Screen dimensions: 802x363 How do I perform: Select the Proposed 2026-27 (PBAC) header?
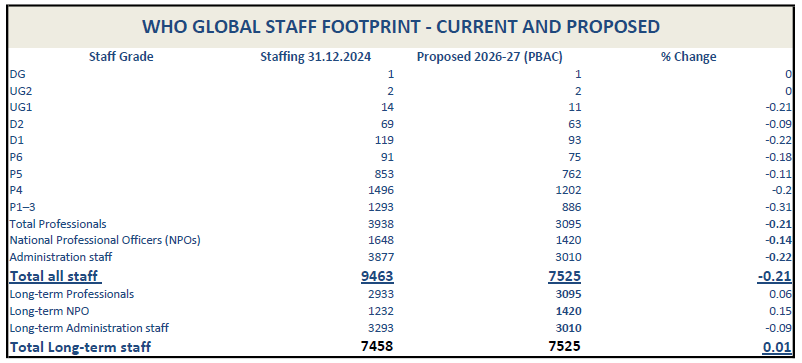coord(489,57)
